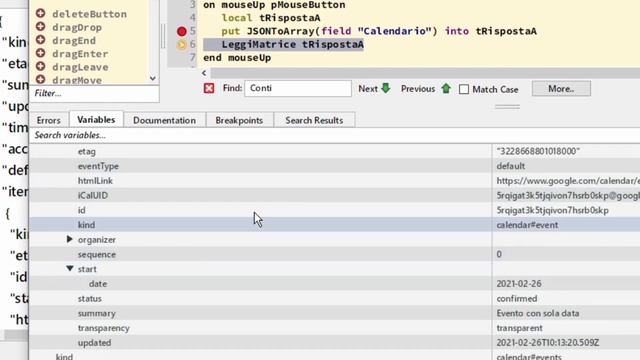Select the status variable row

point(335,298)
